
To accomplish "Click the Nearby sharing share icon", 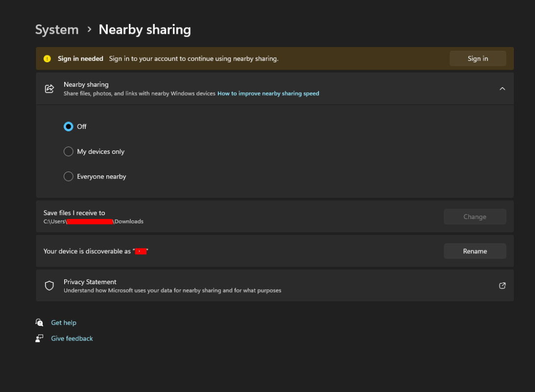I will (x=49, y=89).
